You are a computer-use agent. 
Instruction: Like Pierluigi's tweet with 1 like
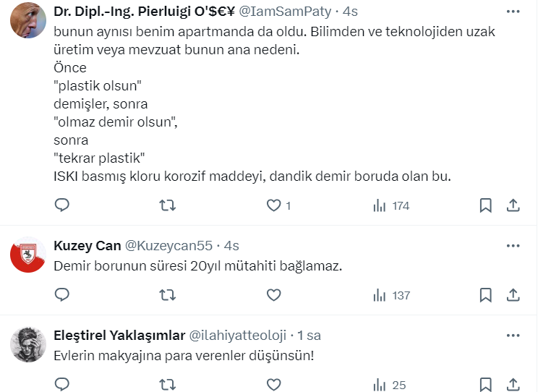point(273,205)
